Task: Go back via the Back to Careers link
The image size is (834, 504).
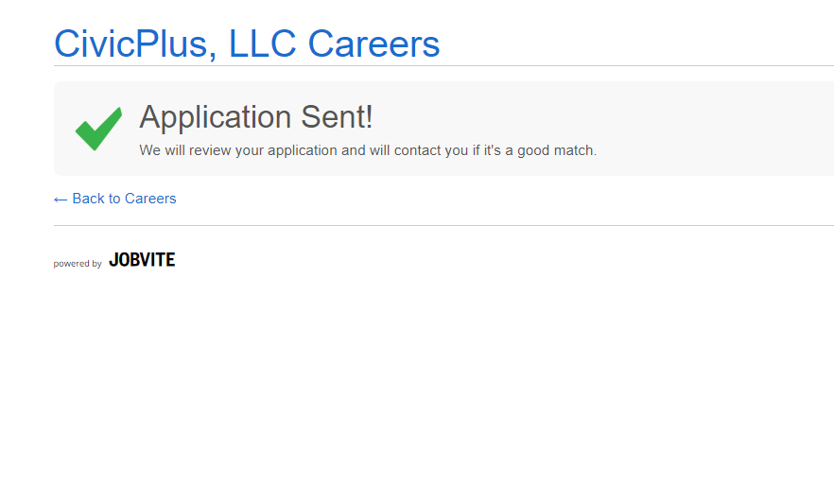Action: 124,199
